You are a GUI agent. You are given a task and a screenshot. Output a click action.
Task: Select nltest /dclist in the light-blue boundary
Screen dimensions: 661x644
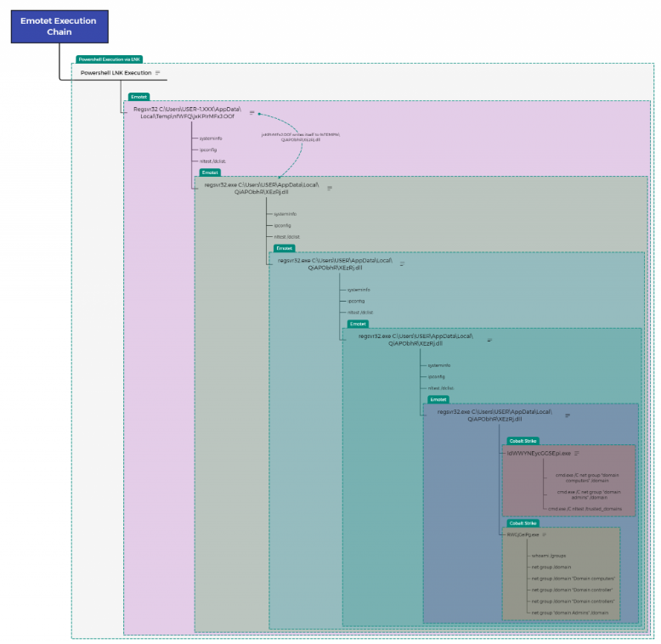point(360,313)
